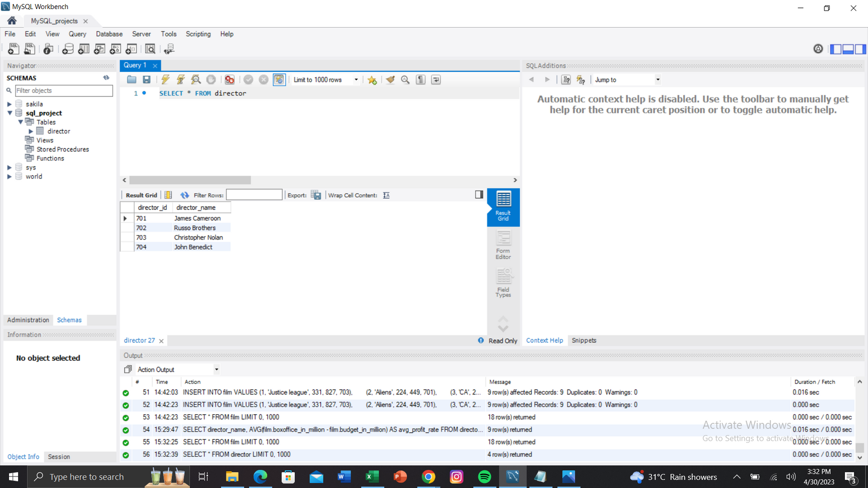Open the Database menu
Screen dimensions: 868x488
tap(109, 34)
